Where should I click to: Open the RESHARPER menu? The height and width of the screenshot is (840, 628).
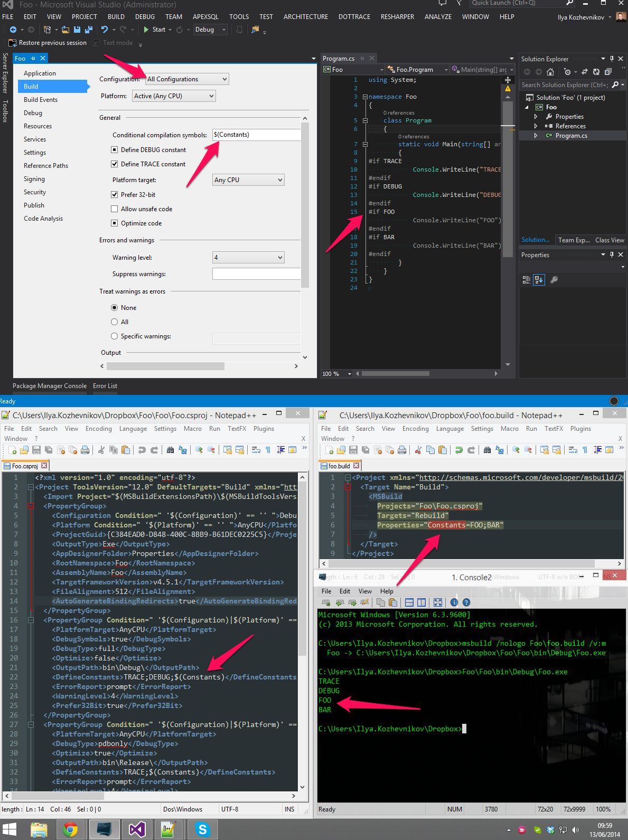[397, 17]
